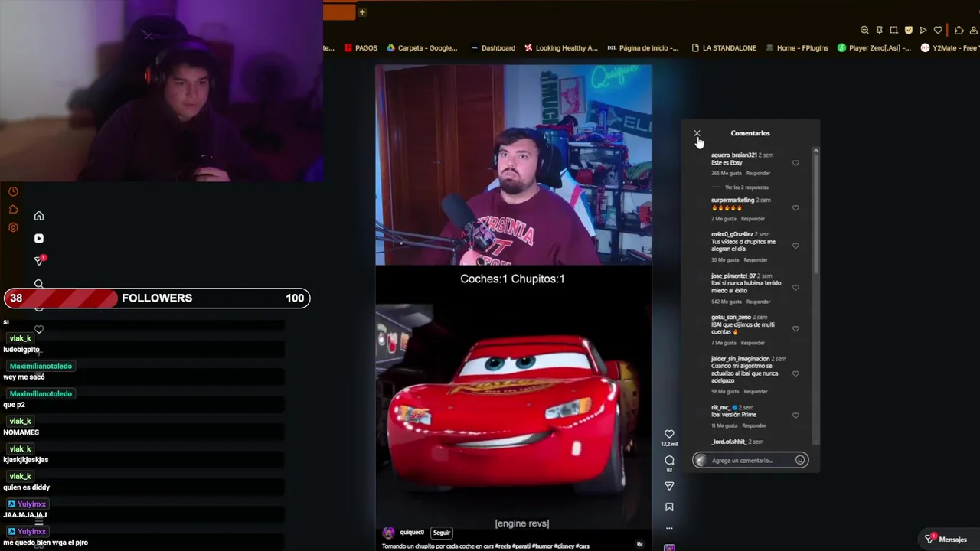Like rik_mc_'s comment
Viewport: 980px width, 551px height.
click(795, 416)
